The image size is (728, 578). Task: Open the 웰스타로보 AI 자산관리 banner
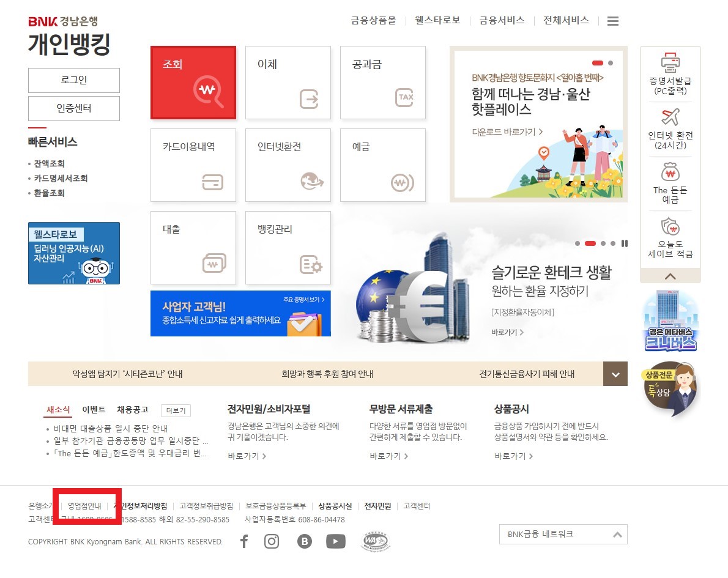coord(74,253)
